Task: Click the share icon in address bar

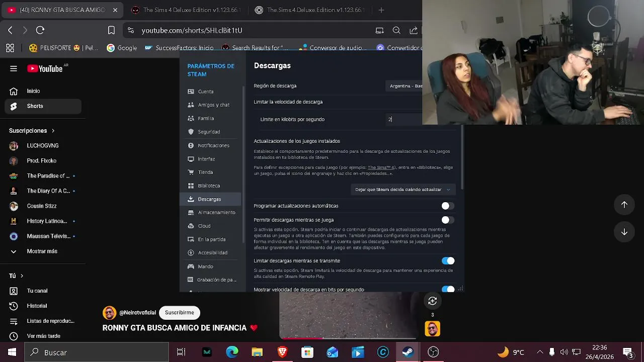Action: pos(414,30)
